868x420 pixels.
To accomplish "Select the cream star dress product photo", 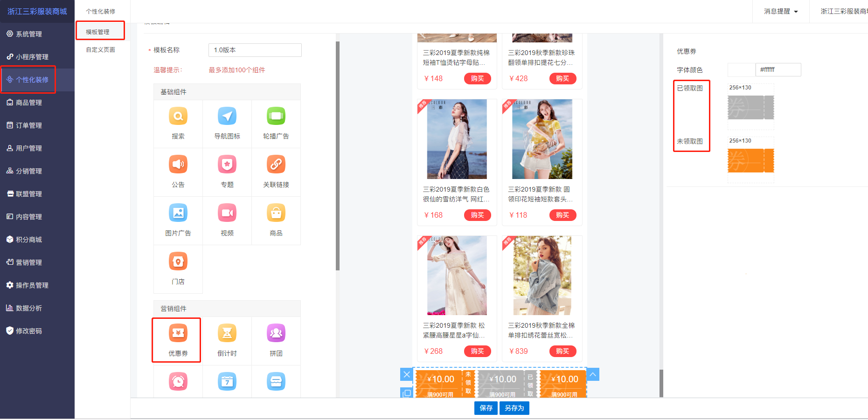I will click(457, 275).
